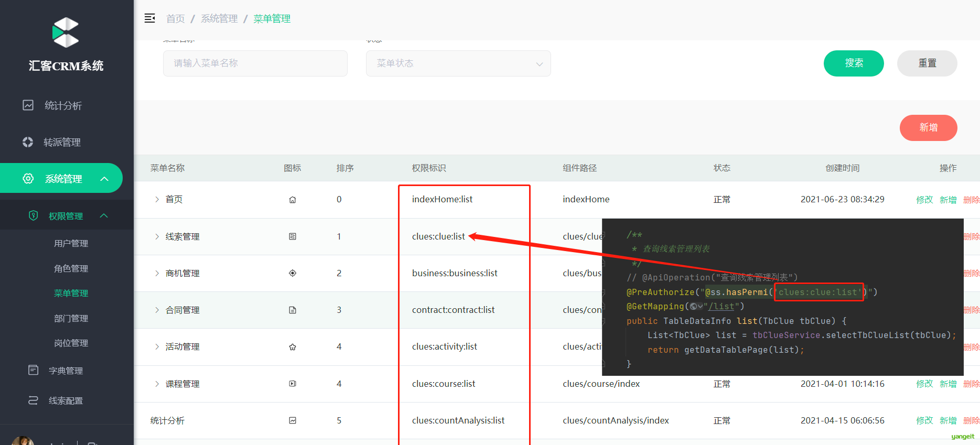The image size is (980, 445).
Task: Click the contract:contract:list permission cell
Action: pyautogui.click(x=453, y=310)
